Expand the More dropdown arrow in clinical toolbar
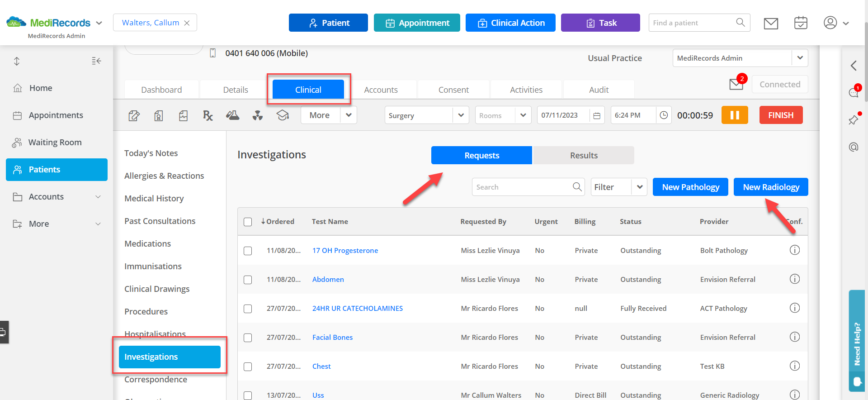Viewport: 868px width, 400px height. pyautogui.click(x=349, y=115)
